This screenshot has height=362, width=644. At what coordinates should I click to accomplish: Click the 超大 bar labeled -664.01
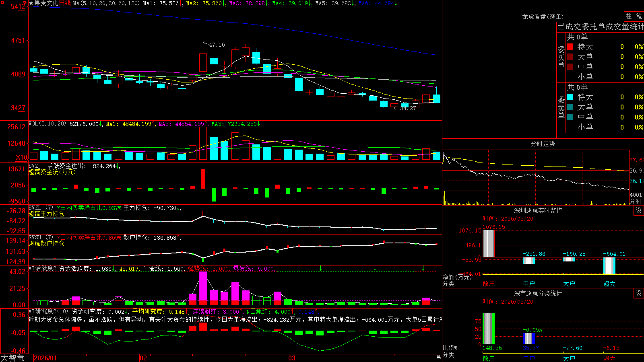point(609,265)
